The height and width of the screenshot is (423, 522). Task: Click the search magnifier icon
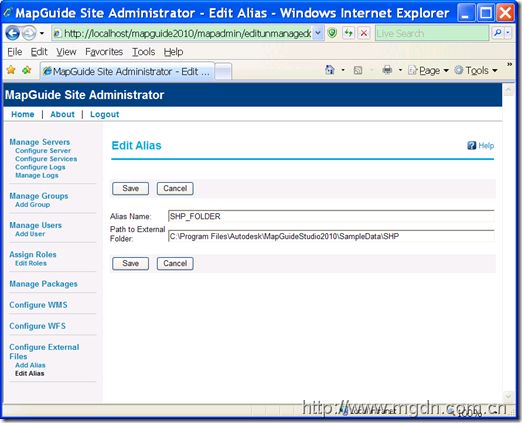tap(497, 33)
